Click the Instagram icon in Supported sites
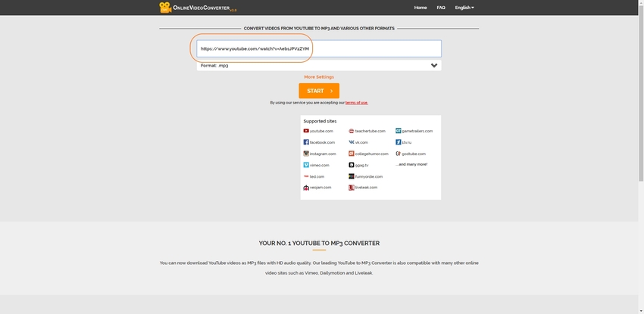Screen dimensions: 644x314 [x=306, y=154]
